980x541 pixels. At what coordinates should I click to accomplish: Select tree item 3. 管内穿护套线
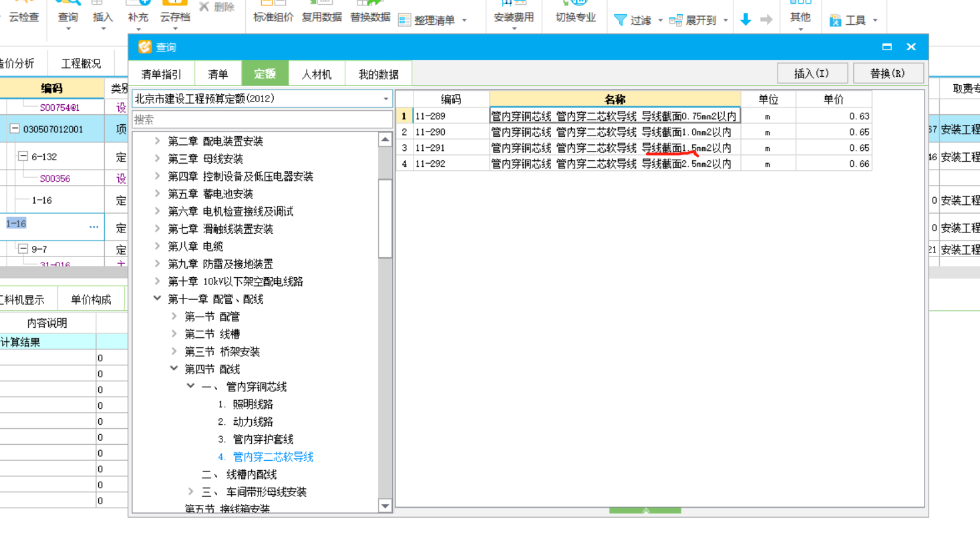coord(255,439)
